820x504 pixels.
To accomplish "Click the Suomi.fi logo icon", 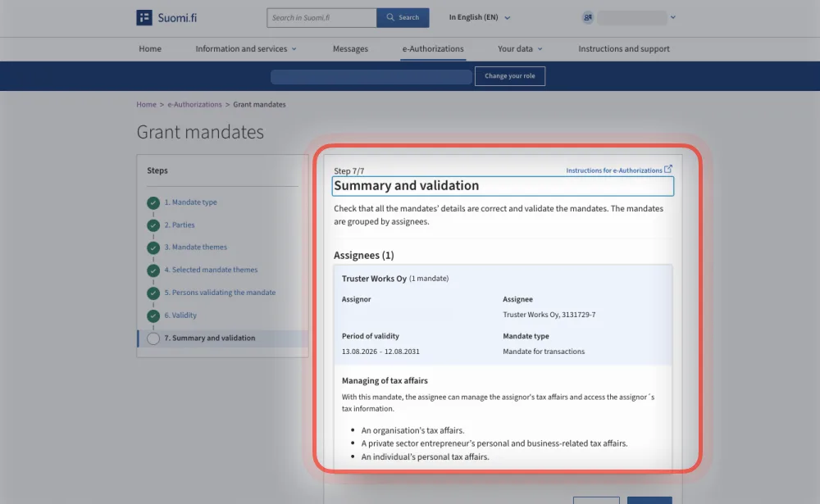I will coord(144,17).
